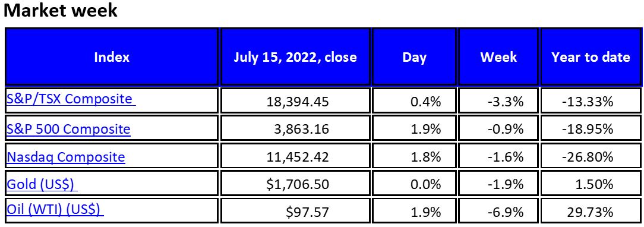The image size is (644, 227).
Task: Click the 3,863.16 closing value cell
Action: pos(295,129)
